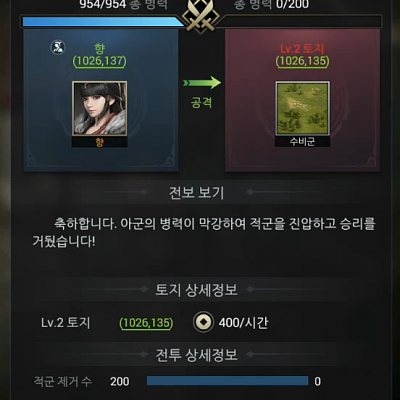Click coordinates link in land details row
The height and width of the screenshot is (400, 400).
pyautogui.click(x=146, y=323)
